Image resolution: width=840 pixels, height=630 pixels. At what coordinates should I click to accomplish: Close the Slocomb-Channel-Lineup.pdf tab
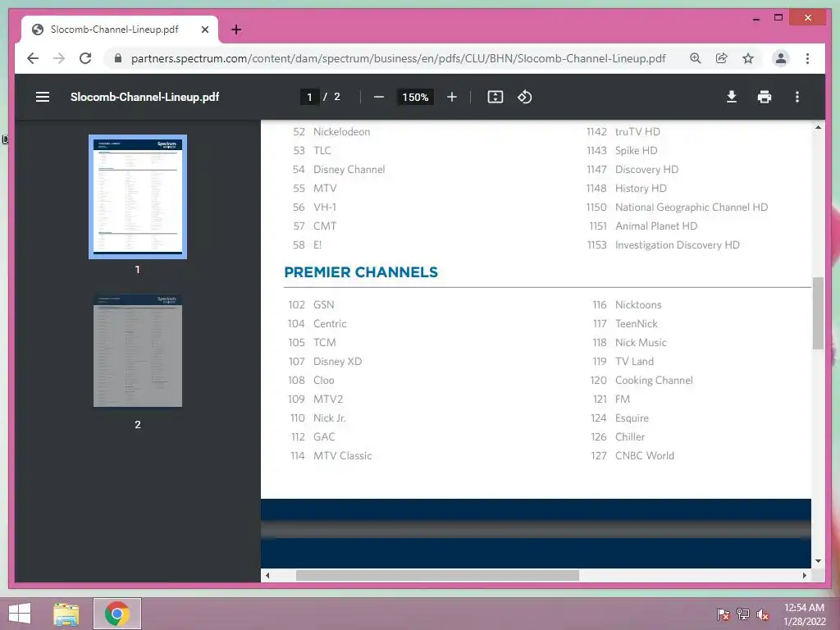point(204,30)
